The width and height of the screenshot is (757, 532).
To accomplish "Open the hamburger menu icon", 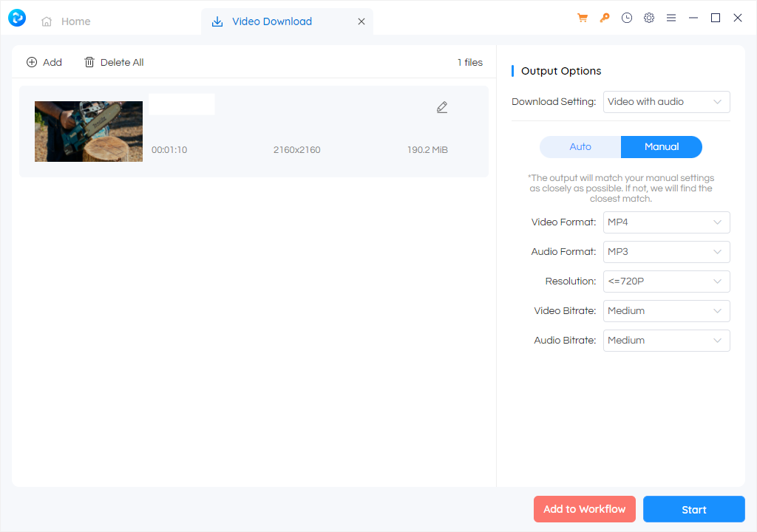I will click(x=671, y=18).
